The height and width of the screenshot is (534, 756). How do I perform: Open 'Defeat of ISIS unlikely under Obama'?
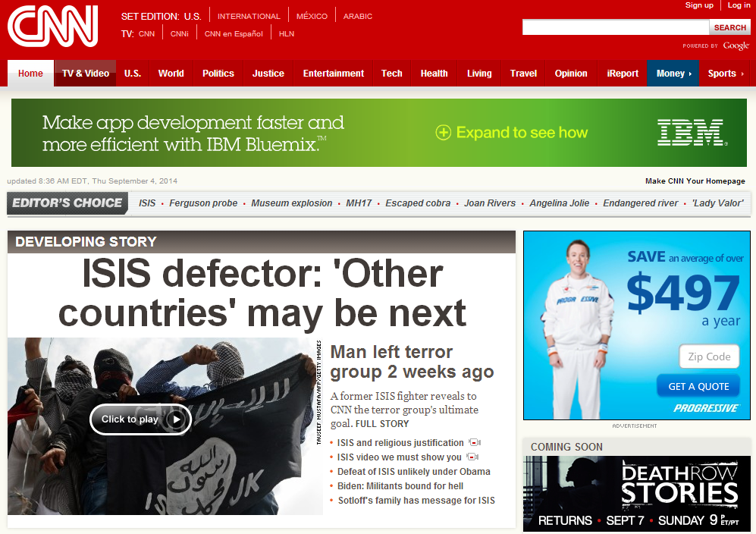414,471
